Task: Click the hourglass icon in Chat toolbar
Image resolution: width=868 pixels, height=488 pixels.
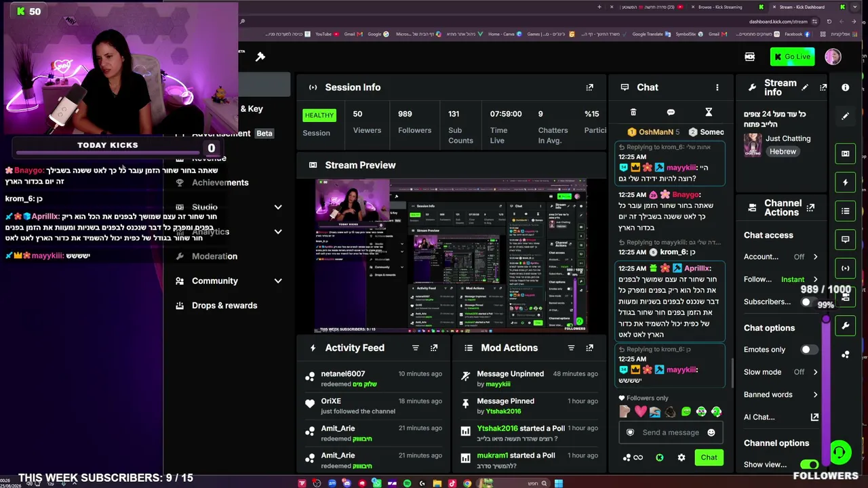Action: [x=709, y=113]
